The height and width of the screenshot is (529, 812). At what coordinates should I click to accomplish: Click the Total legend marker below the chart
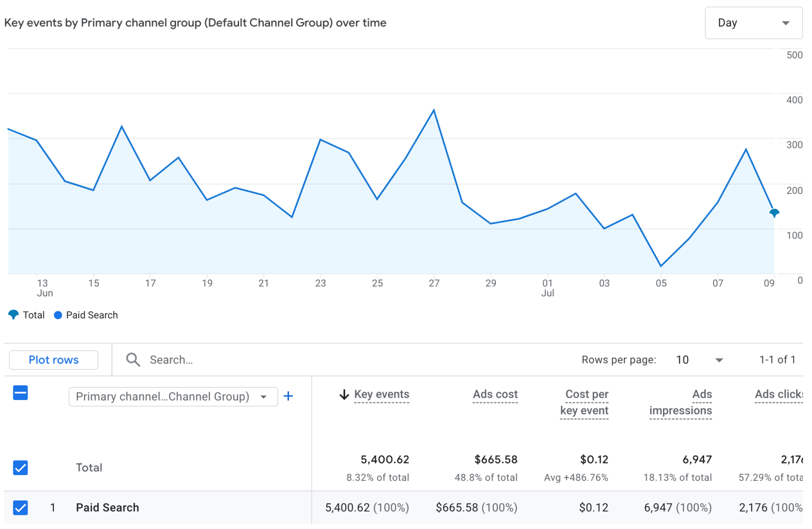[x=14, y=315]
